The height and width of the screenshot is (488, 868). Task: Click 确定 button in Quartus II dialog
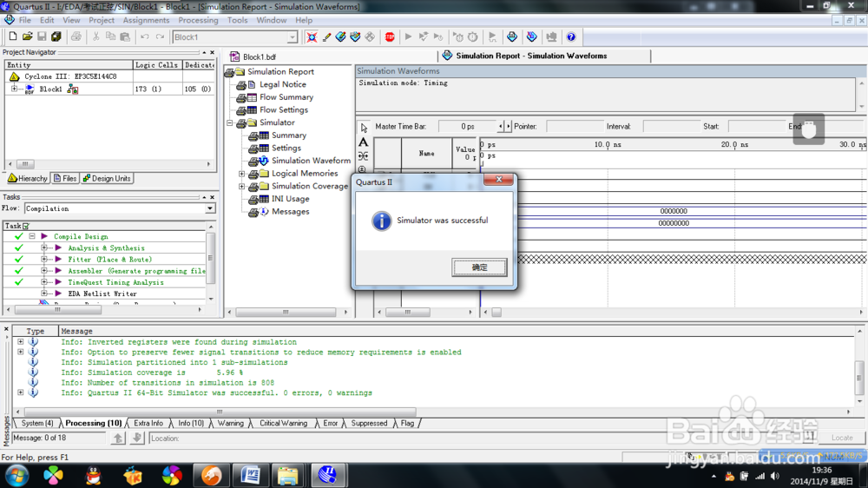[x=479, y=267]
